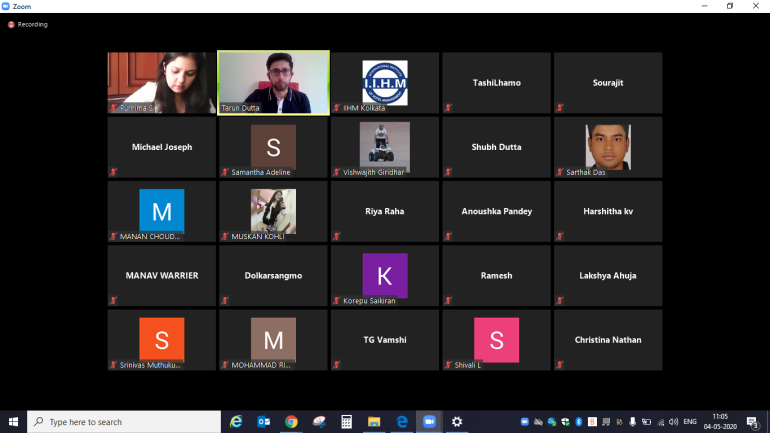
Task: Click the muted mic icon on Sourajit's tile
Action: click(560, 107)
